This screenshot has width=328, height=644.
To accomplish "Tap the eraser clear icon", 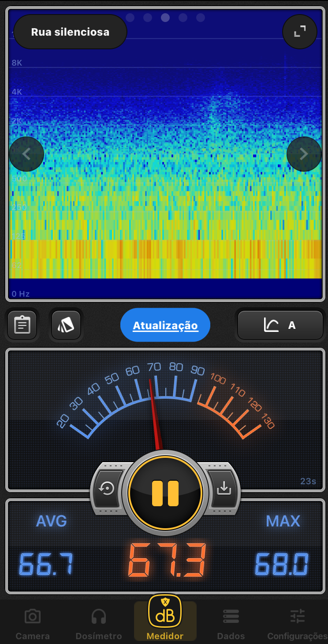I will (x=66, y=325).
